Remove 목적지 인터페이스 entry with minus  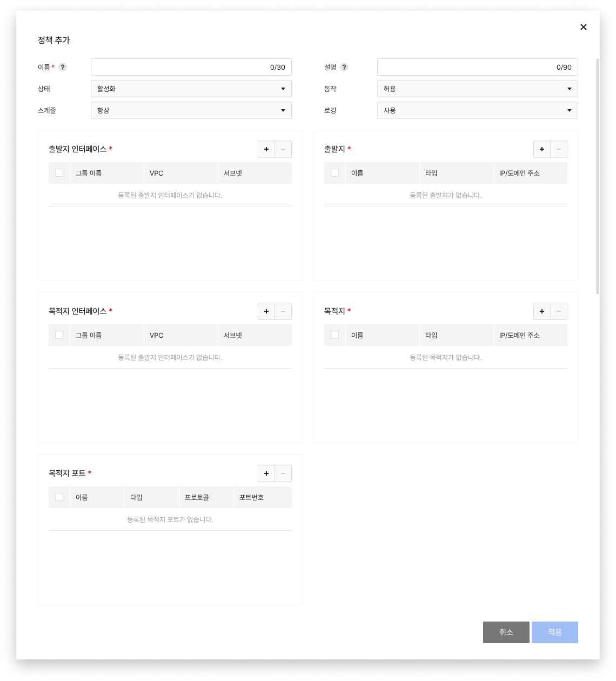tap(283, 311)
